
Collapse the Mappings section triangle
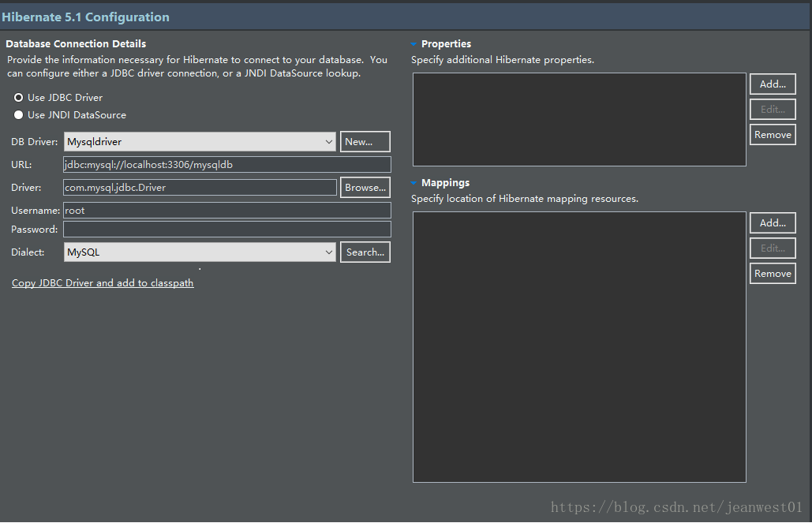[413, 183]
